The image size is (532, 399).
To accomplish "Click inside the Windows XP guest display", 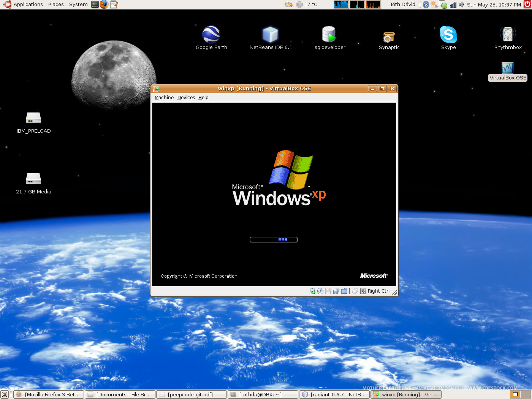I will point(274,194).
